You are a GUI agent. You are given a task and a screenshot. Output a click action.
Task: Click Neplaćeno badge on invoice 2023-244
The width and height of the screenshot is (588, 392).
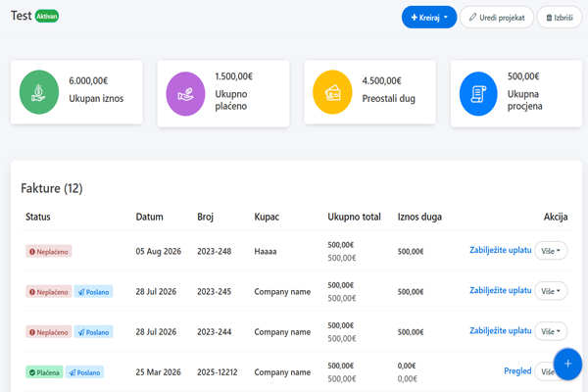49,332
